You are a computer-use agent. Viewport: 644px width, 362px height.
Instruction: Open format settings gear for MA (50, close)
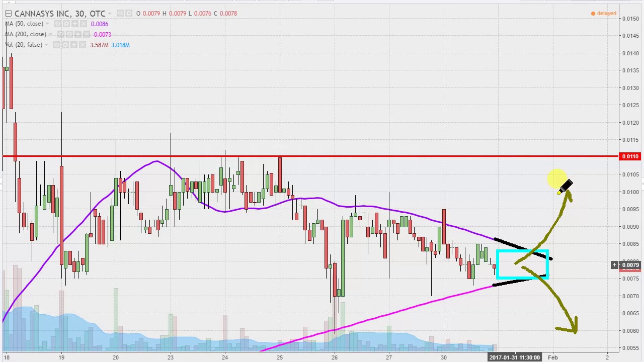66,24
